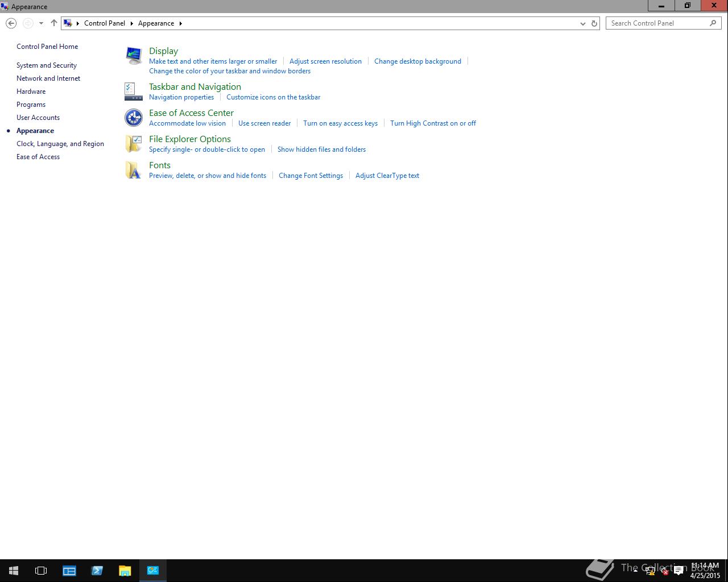Open the Display heading

pos(163,51)
